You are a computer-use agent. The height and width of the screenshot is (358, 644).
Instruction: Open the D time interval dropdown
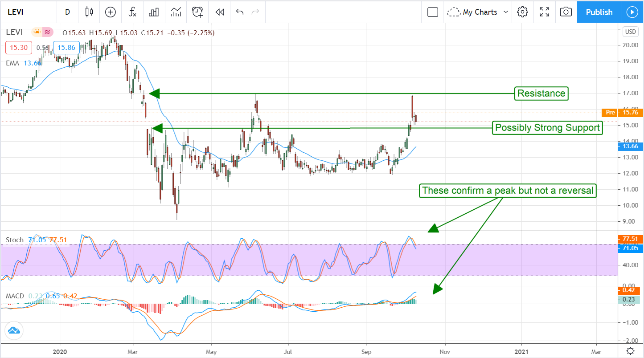tap(67, 12)
